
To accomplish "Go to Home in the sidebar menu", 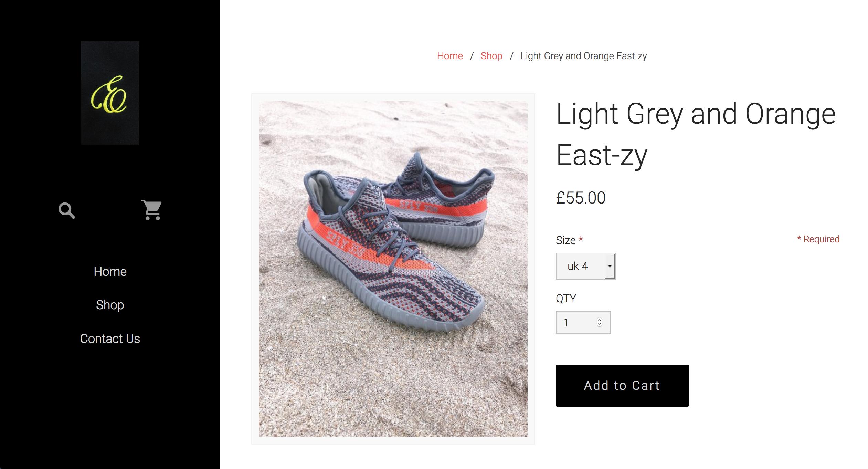I will [110, 272].
